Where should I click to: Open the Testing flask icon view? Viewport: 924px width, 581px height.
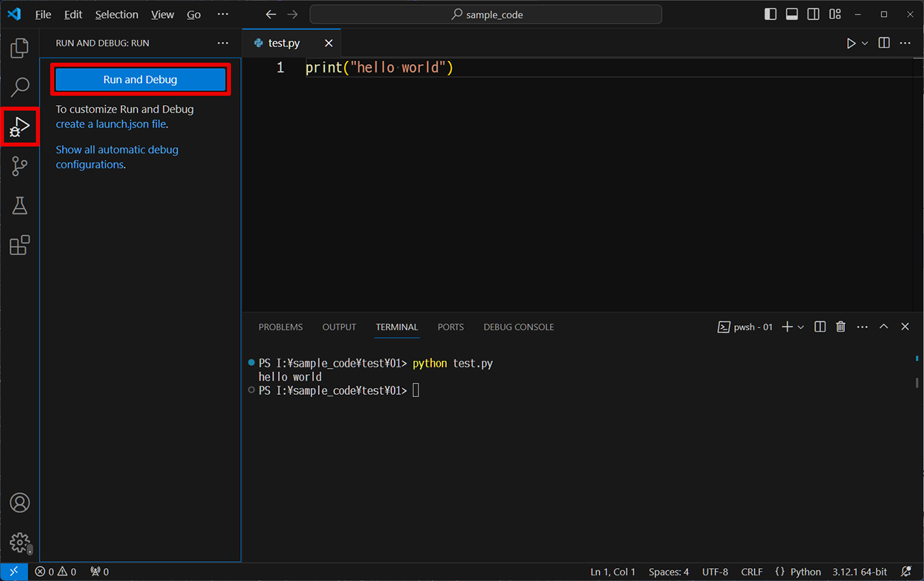click(x=19, y=206)
